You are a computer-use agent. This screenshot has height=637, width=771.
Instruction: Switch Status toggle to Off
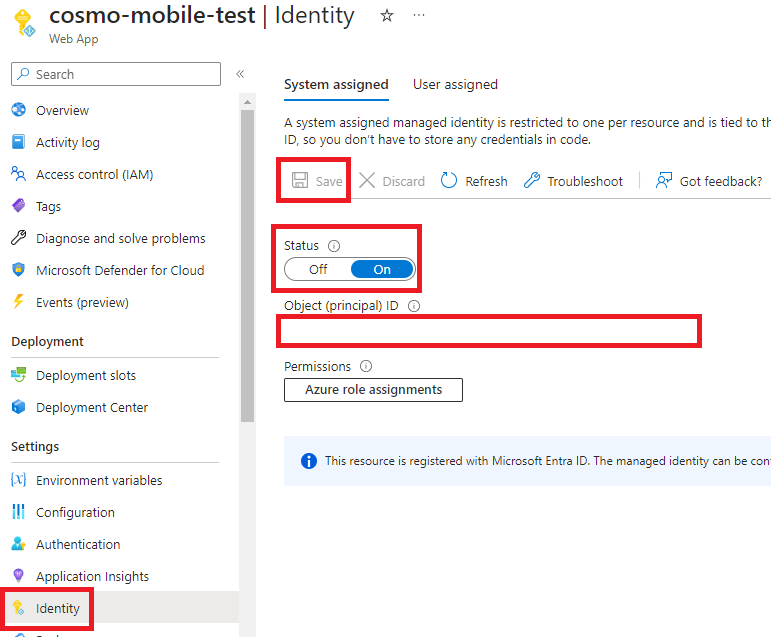(318, 269)
